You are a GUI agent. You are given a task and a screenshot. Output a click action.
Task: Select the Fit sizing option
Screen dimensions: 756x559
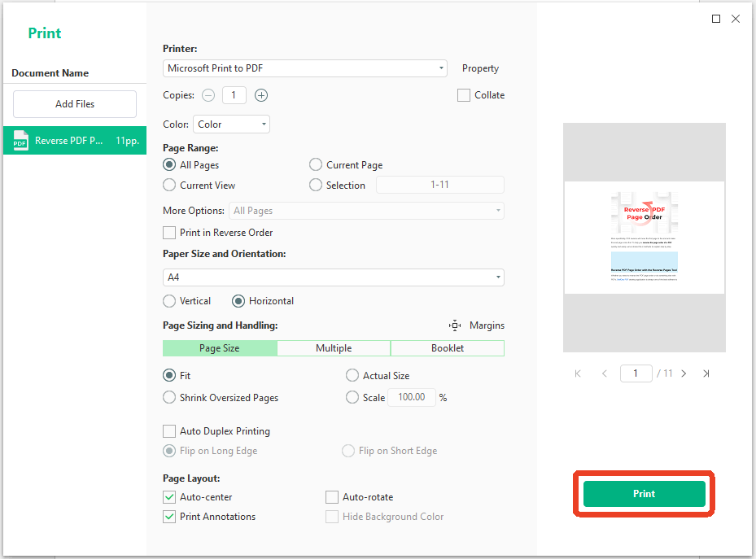(169, 375)
